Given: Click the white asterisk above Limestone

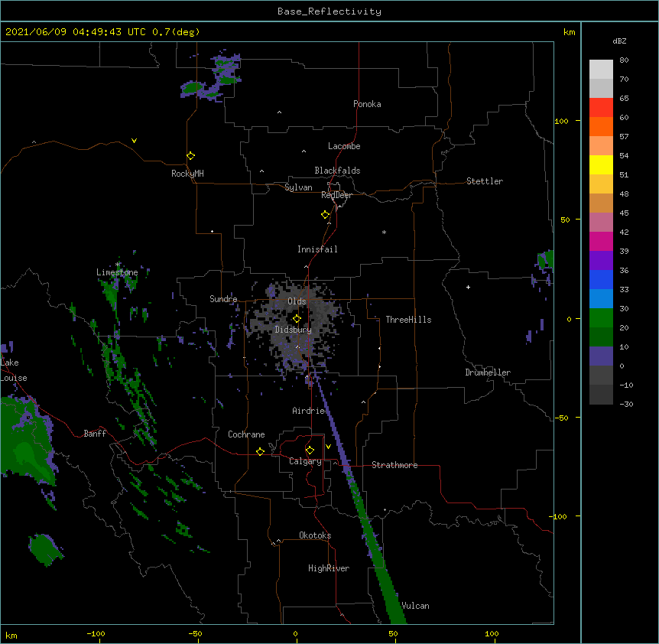Looking at the screenshot, I should click(x=118, y=265).
